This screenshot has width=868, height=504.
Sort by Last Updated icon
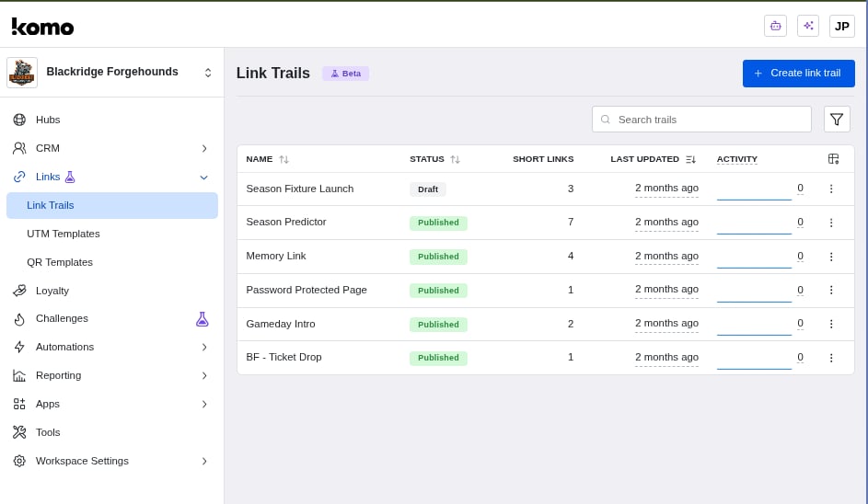[x=690, y=159]
